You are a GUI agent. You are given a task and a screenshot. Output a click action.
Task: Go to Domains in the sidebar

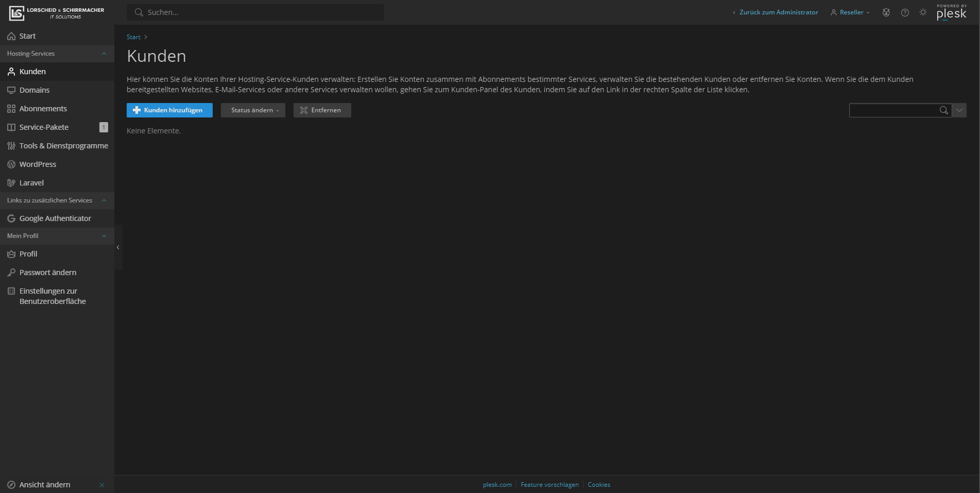coord(35,90)
